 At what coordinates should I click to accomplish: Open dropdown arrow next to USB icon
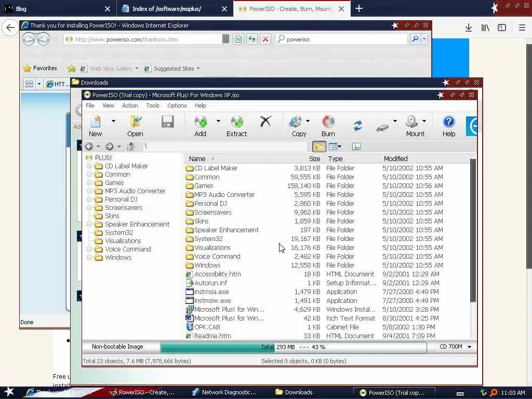click(x=395, y=121)
